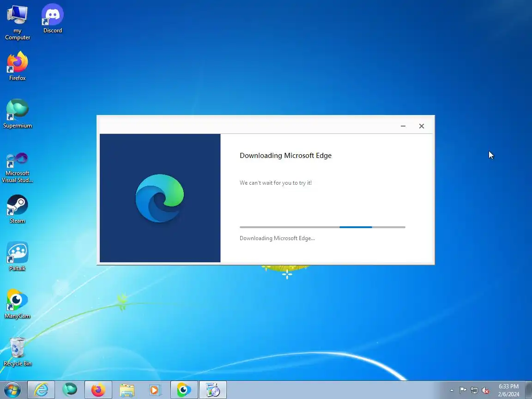Select the Microsoft Visual Studio shortcut
532x399 pixels.
coord(17,168)
